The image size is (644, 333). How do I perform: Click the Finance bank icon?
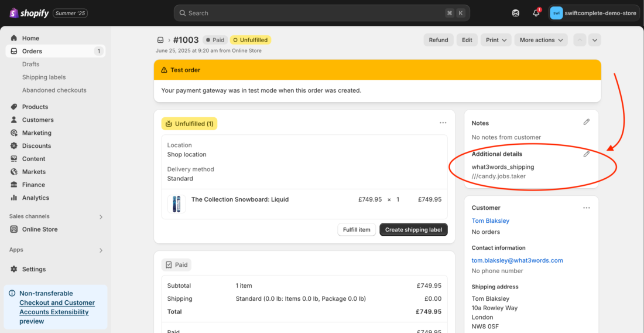coord(14,185)
